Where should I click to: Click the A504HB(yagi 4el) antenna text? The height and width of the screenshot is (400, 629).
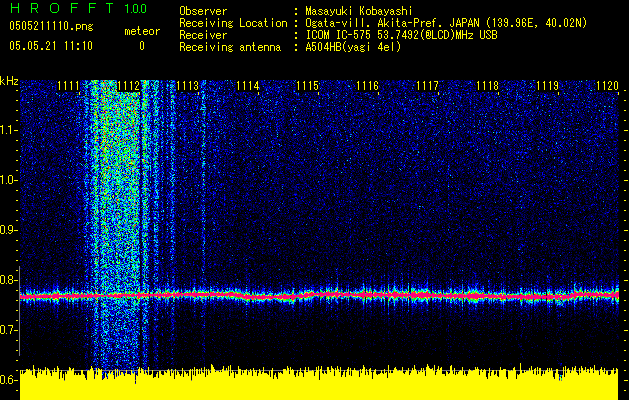[353, 47]
